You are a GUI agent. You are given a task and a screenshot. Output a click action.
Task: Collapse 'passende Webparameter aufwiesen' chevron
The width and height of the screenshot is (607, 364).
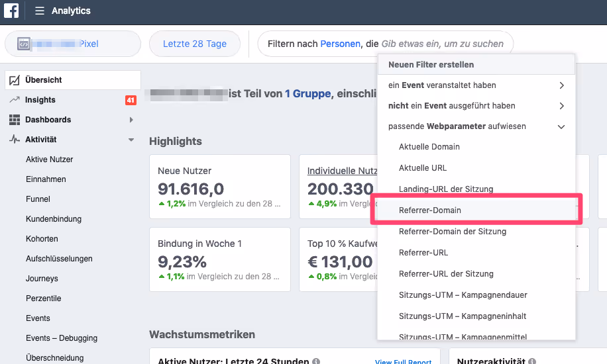point(561,126)
